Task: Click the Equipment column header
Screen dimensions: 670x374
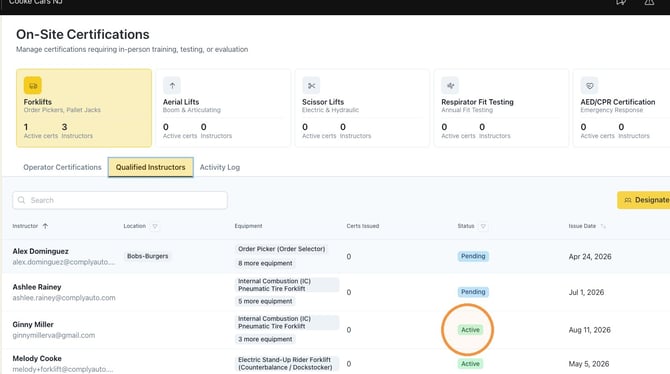Action: coord(248,226)
